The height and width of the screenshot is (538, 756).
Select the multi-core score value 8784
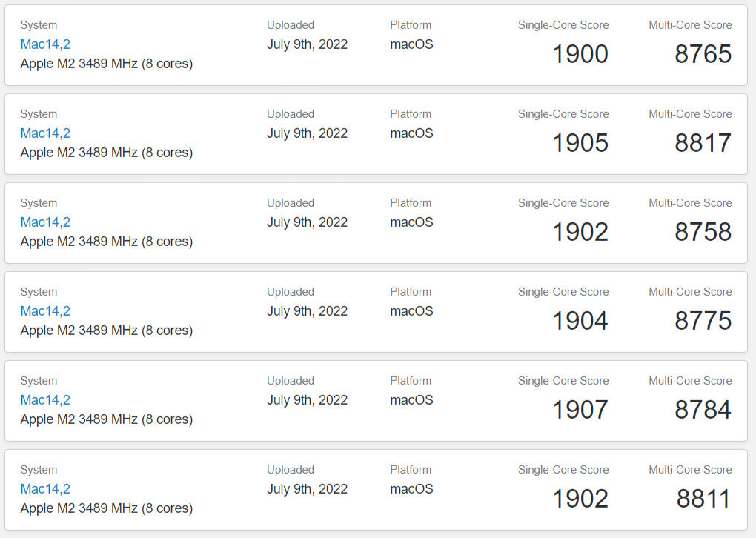(703, 410)
